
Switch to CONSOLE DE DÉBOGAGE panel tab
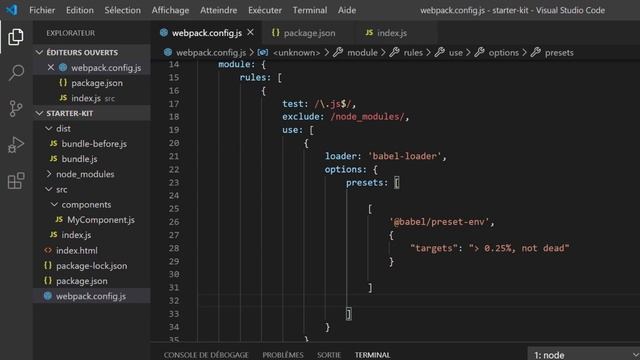206,355
